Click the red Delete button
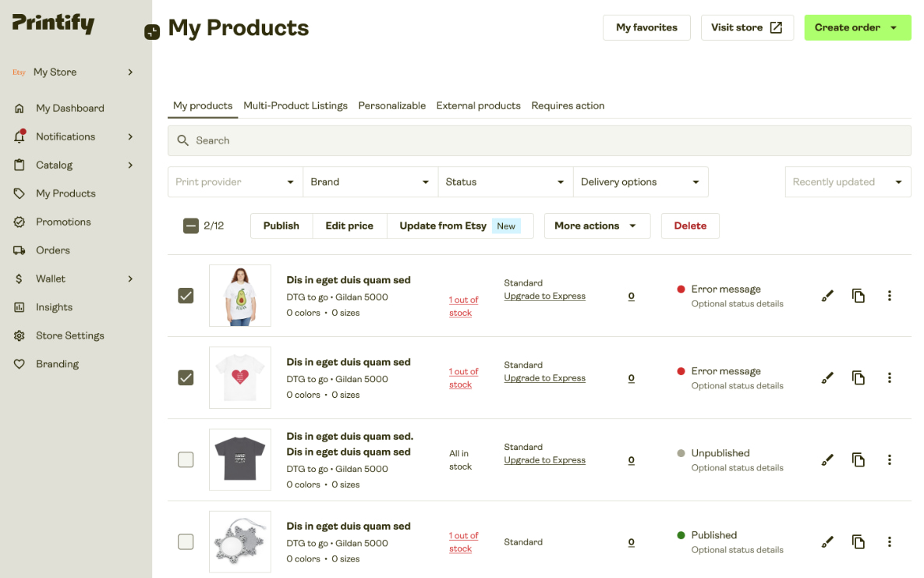 pyautogui.click(x=690, y=226)
